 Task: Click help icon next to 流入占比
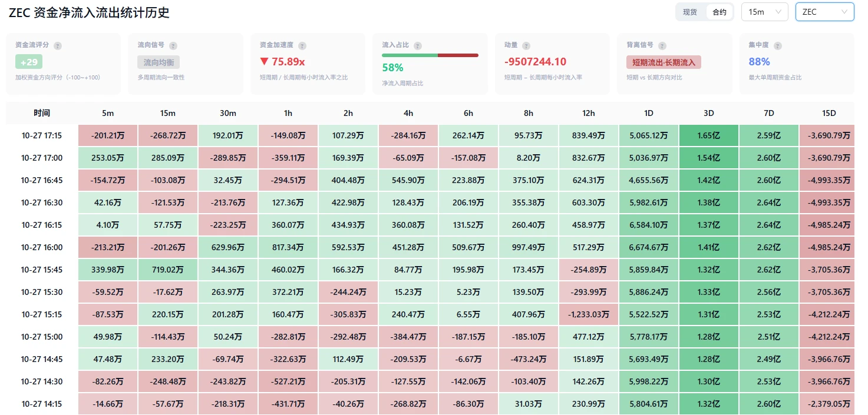(x=418, y=45)
